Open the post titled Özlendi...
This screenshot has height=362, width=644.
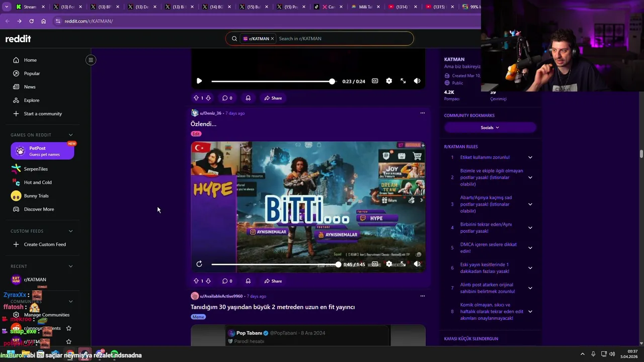[203, 124]
